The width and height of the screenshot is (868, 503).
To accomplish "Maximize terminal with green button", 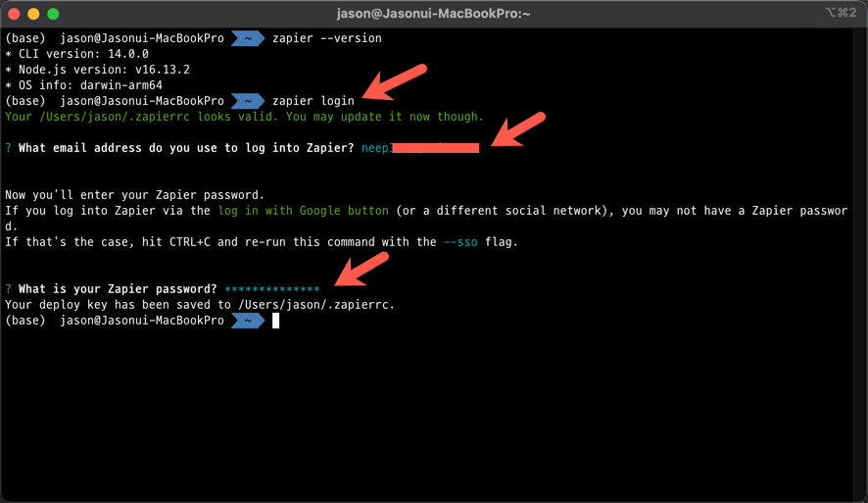I will (x=53, y=14).
